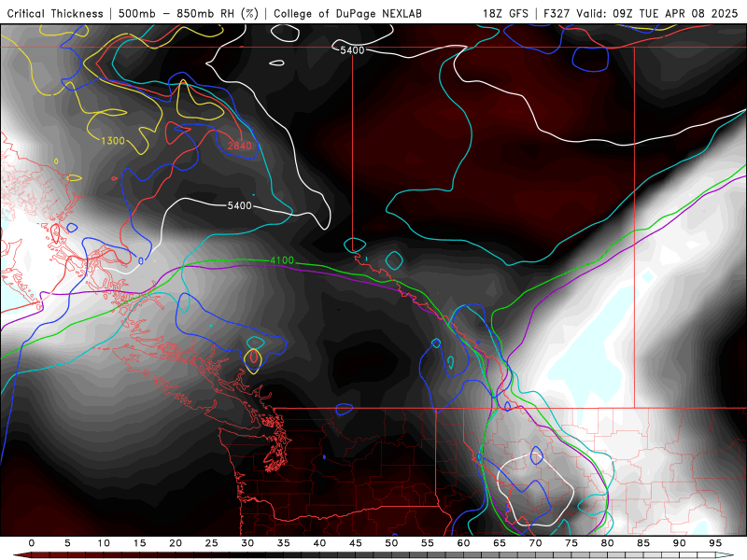This screenshot has height=560, width=747.
Task: Click colorbar scale value '50'
Action: 391,543
